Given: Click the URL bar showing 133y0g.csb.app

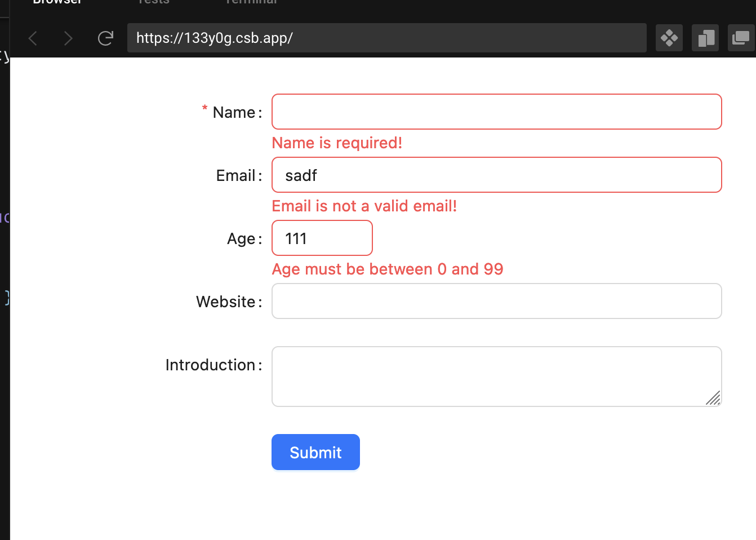Looking at the screenshot, I should tap(386, 38).
